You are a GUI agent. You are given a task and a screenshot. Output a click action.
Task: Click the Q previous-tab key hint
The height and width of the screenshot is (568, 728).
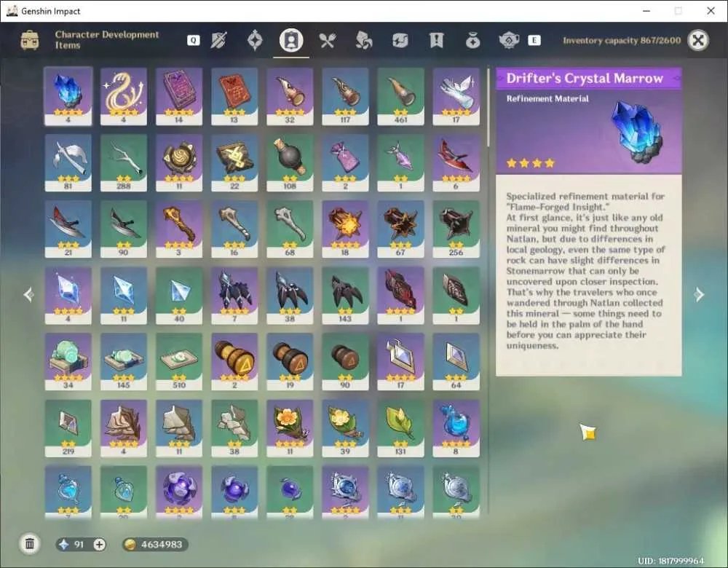pyautogui.click(x=193, y=40)
